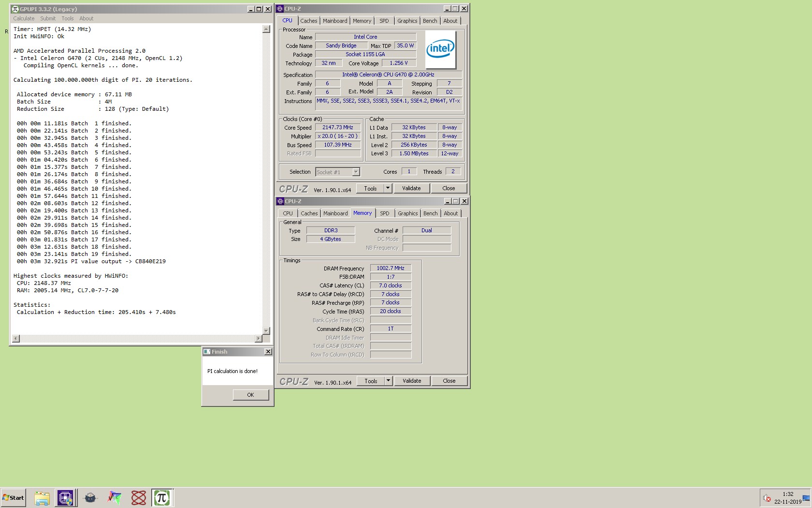Open GPUPI Calculate menu
The height and width of the screenshot is (508, 812).
click(24, 18)
